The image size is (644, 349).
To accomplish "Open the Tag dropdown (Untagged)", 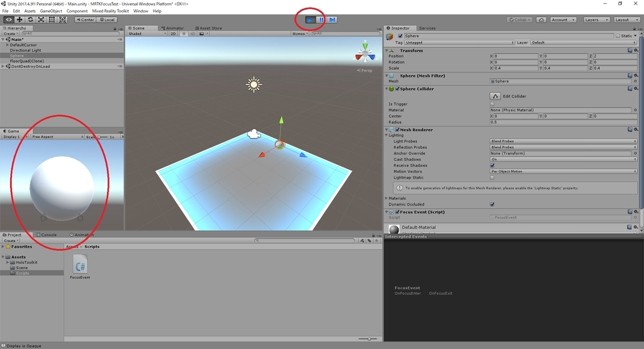I will (459, 42).
